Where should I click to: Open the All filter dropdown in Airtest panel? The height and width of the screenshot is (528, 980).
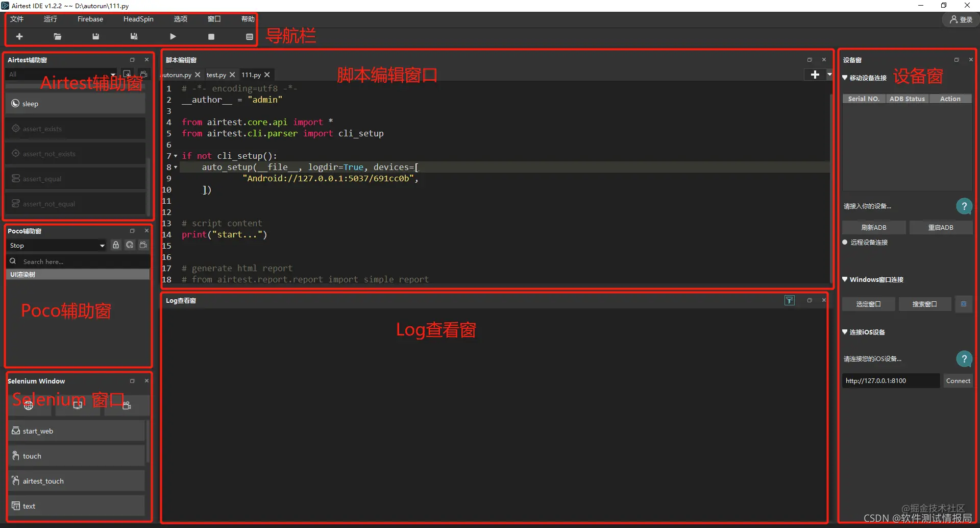[62, 74]
